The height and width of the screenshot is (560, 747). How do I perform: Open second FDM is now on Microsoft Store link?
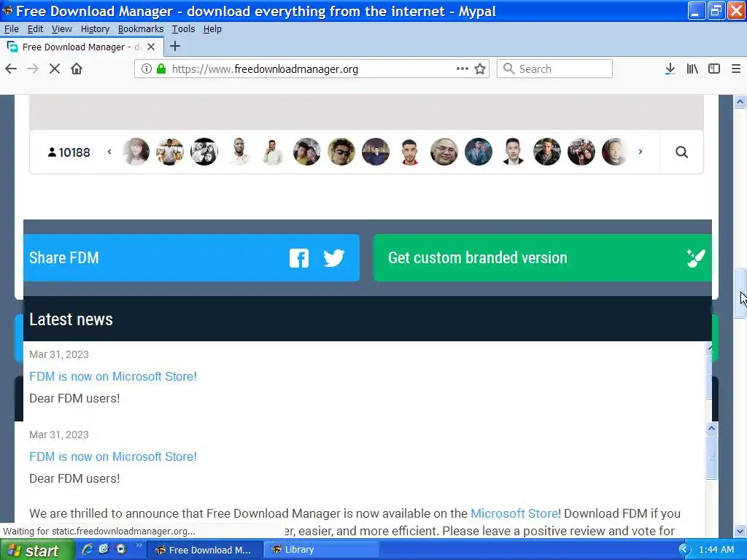click(x=113, y=456)
